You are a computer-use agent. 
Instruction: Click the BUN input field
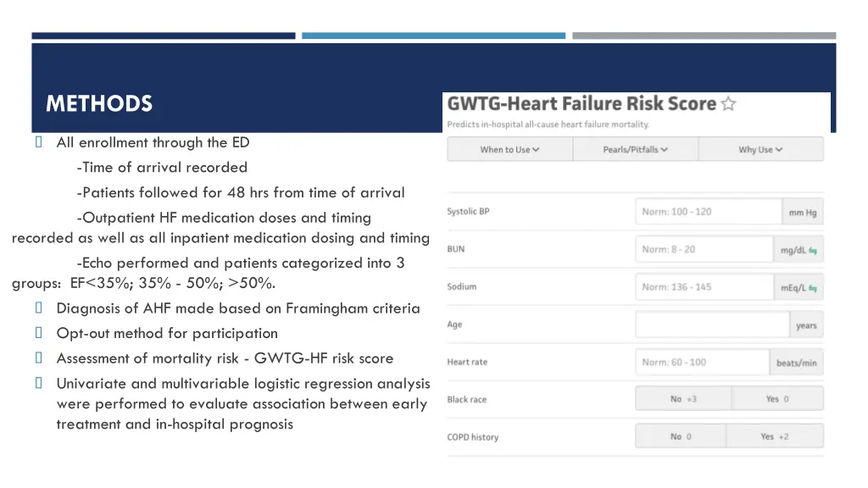[704, 249]
